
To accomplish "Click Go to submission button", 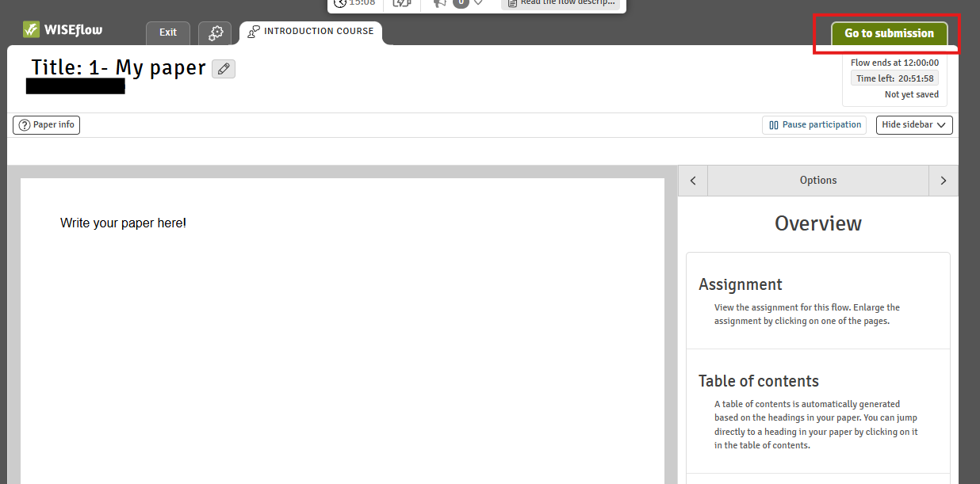I will pyautogui.click(x=889, y=33).
